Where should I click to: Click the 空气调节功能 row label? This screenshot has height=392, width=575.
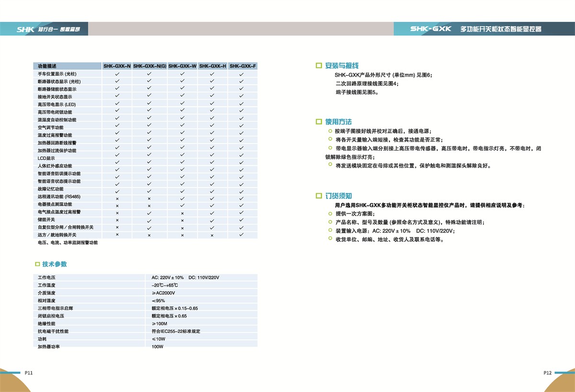coord(50,127)
